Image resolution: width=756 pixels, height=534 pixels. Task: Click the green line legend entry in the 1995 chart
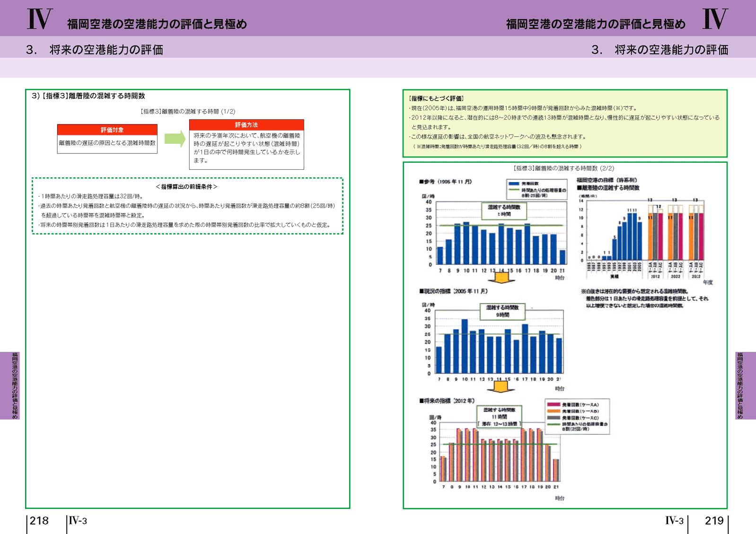[537, 193]
